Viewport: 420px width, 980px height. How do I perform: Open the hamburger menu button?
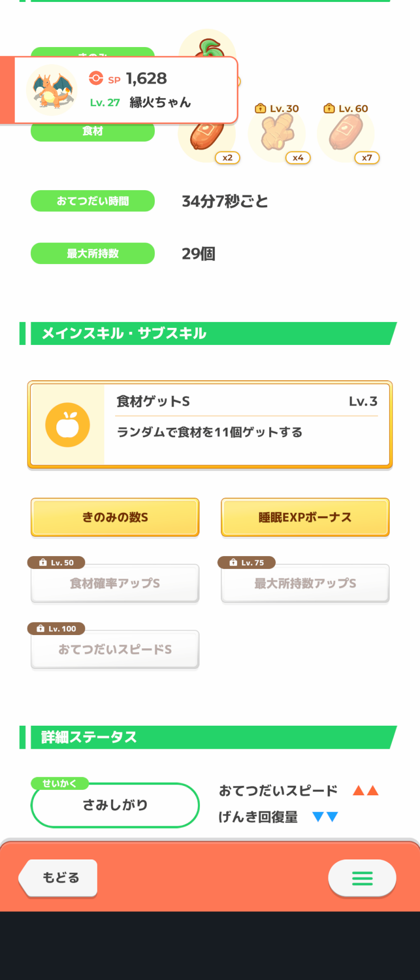click(x=362, y=878)
